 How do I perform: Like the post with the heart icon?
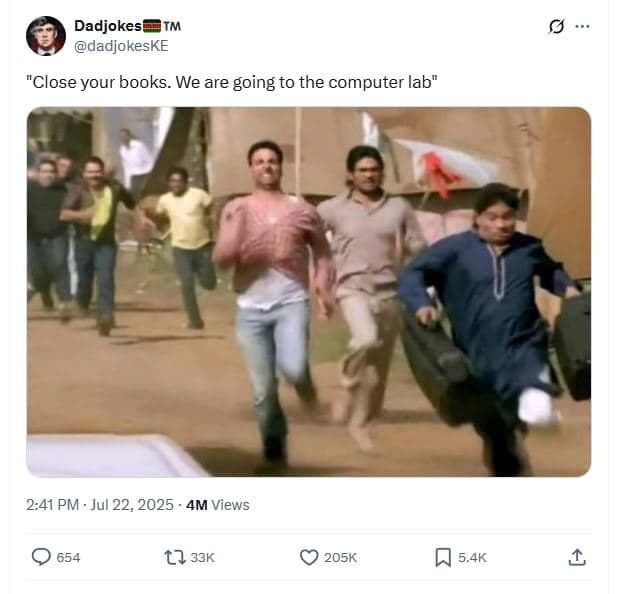click(x=309, y=557)
